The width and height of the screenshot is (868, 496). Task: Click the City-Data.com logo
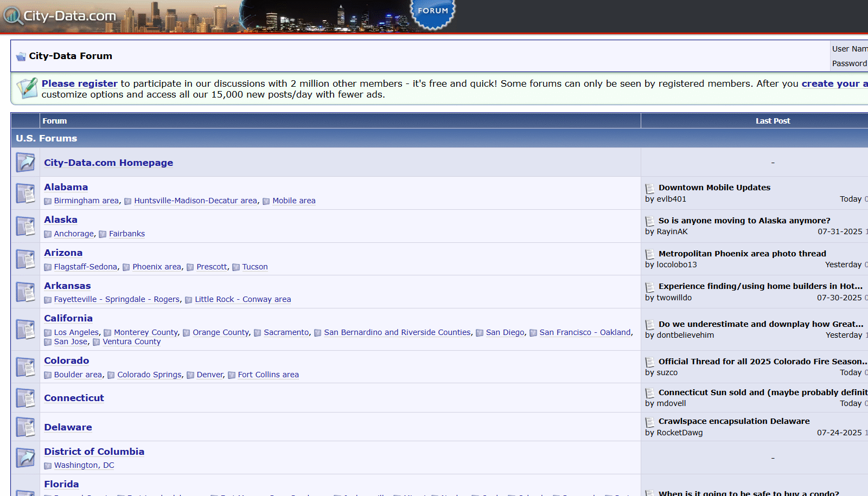click(x=60, y=16)
